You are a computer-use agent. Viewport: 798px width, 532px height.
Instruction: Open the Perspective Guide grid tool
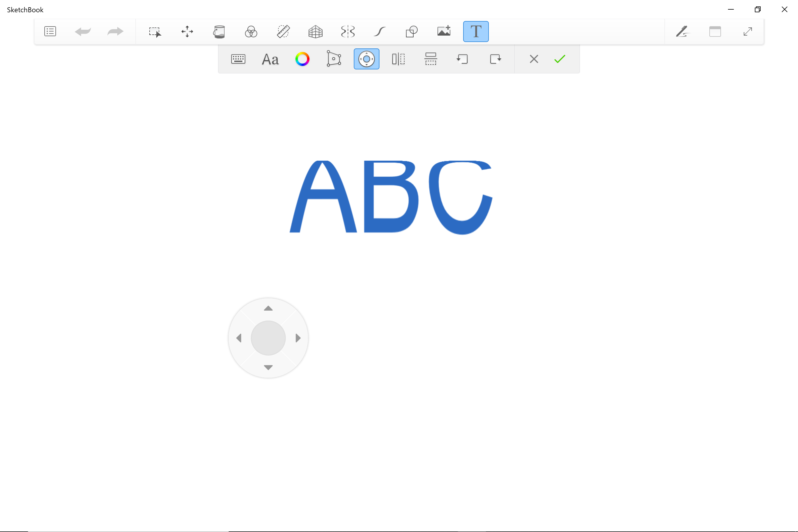(316, 32)
